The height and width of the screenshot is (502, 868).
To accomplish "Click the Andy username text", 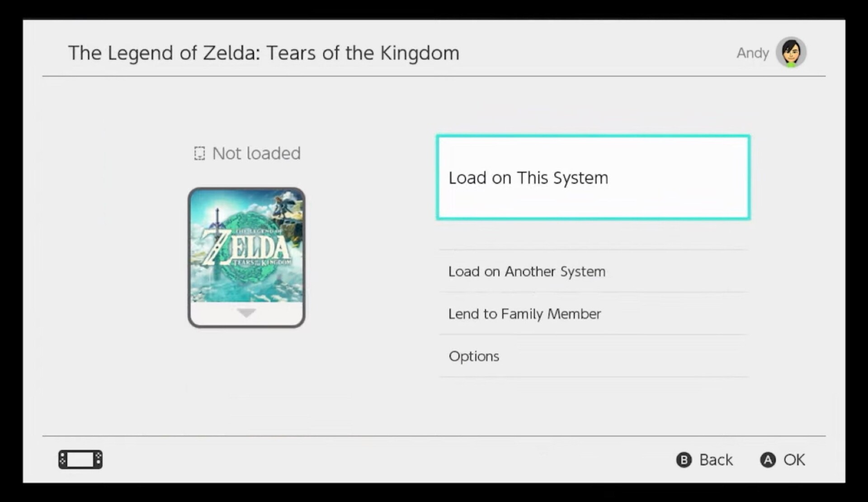I will (x=753, y=53).
